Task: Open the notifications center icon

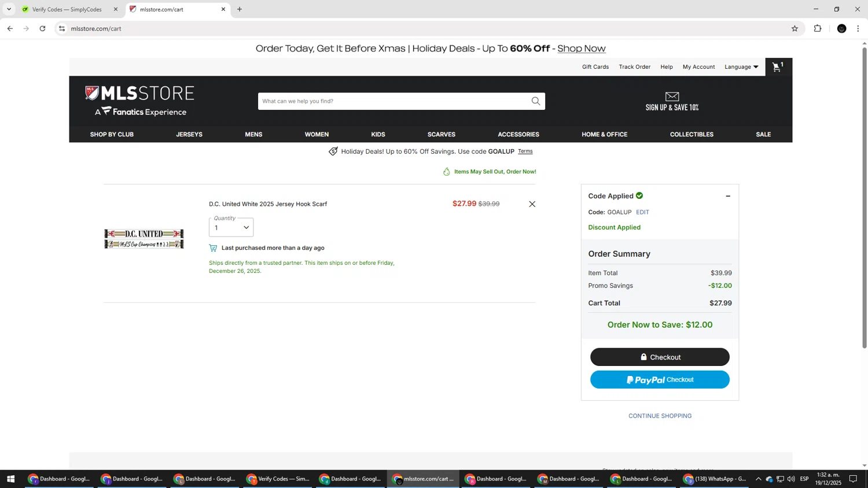Action: [x=853, y=479]
